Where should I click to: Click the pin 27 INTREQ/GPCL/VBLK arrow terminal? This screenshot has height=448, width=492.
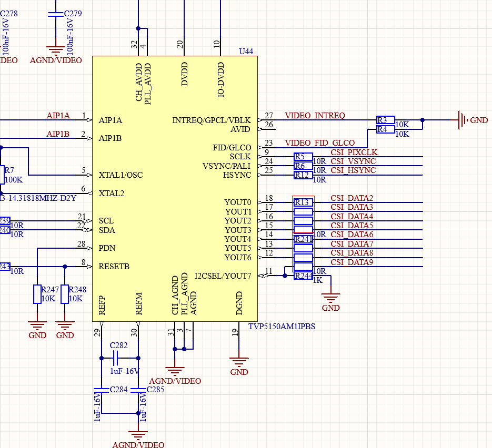[x=259, y=120]
